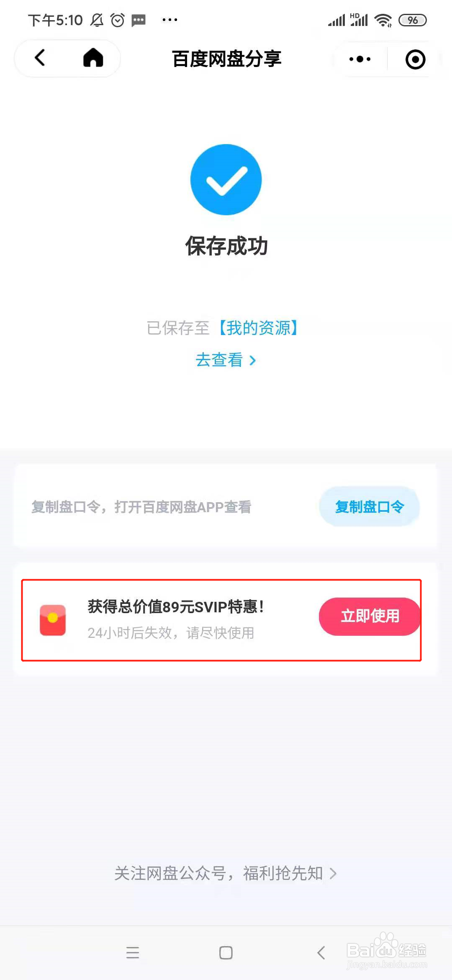Tap the 89元SVIP特惠 offer banner
The width and height of the screenshot is (452, 980).
click(176, 605)
